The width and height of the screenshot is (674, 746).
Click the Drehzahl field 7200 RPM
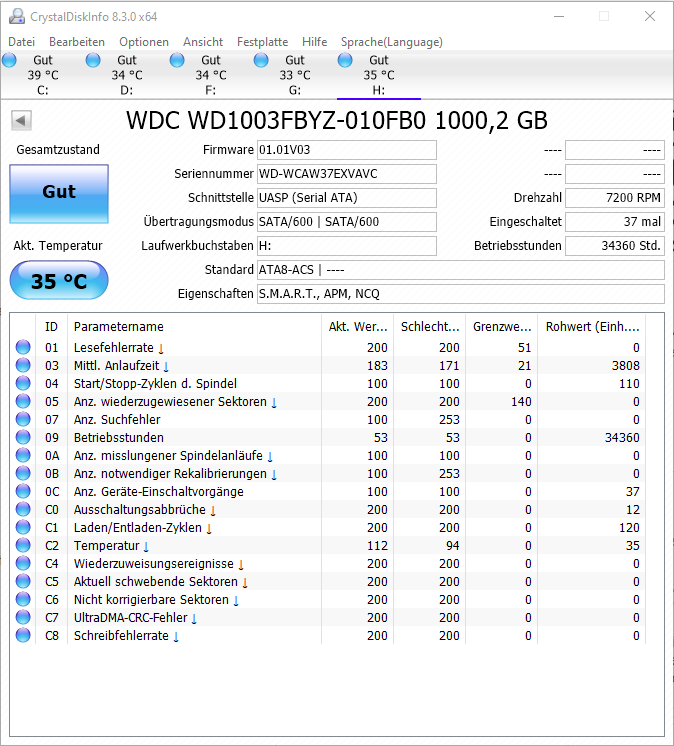coord(615,198)
